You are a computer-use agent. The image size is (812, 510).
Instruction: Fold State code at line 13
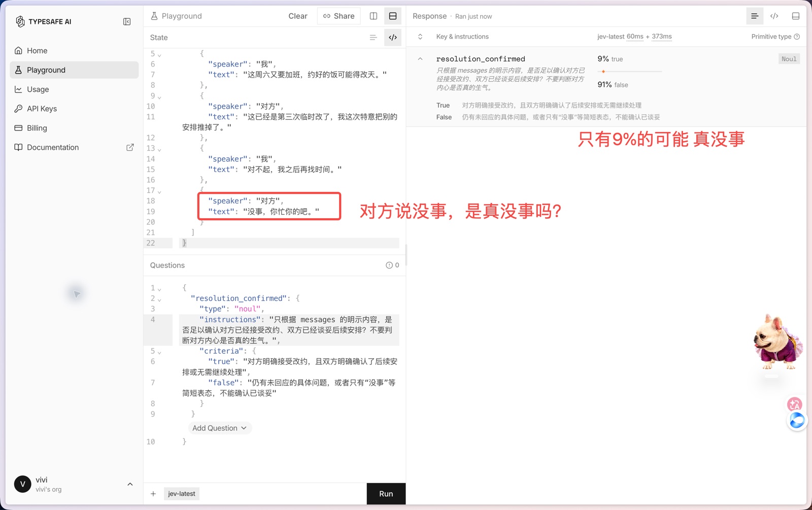159,150
